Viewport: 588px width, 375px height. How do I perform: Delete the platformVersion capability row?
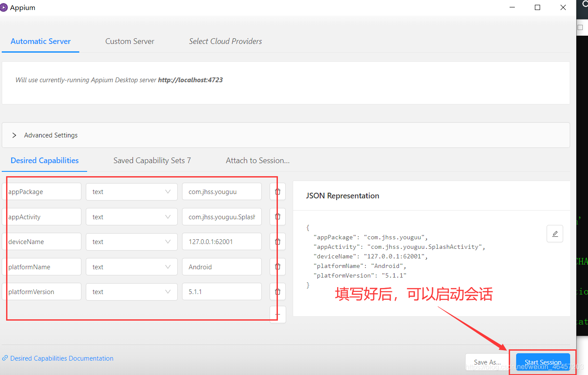click(x=277, y=291)
